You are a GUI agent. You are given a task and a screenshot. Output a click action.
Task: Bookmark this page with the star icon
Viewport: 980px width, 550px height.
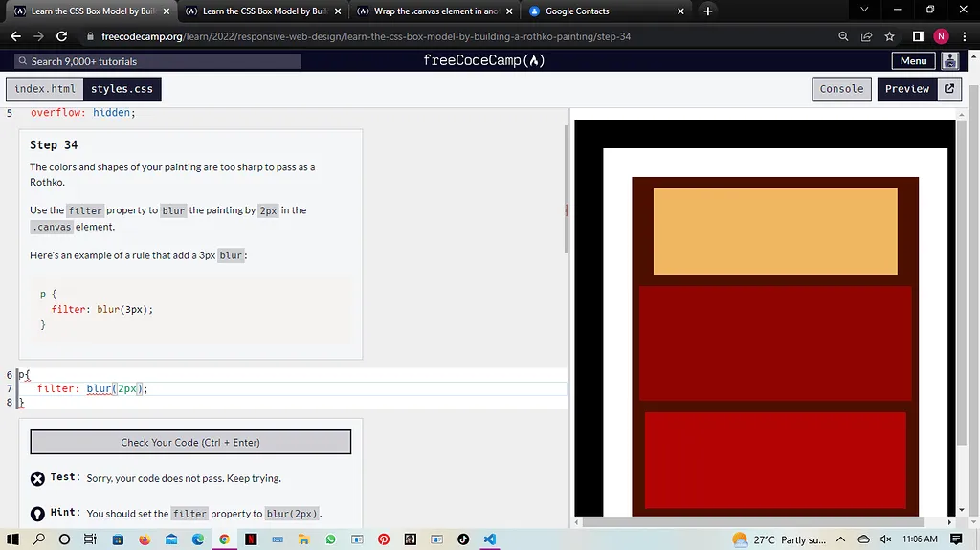pos(889,36)
